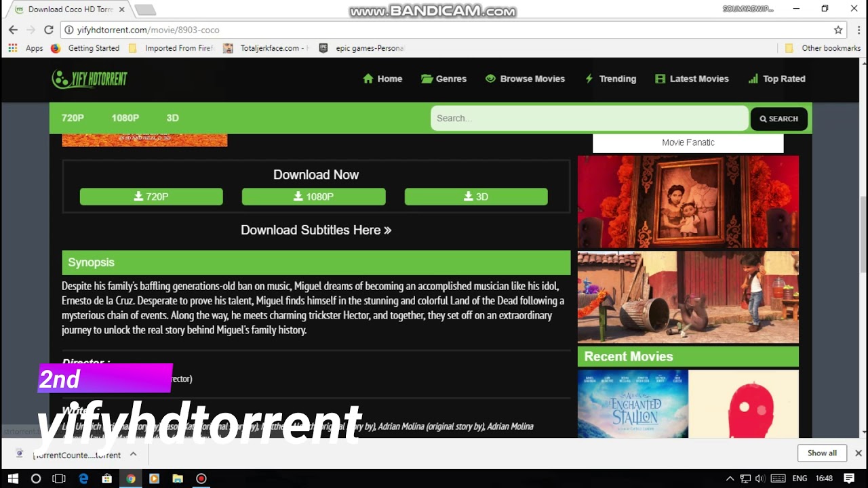The image size is (868, 488).
Task: Expand the downloaded torrent file options
Action: [133, 454]
